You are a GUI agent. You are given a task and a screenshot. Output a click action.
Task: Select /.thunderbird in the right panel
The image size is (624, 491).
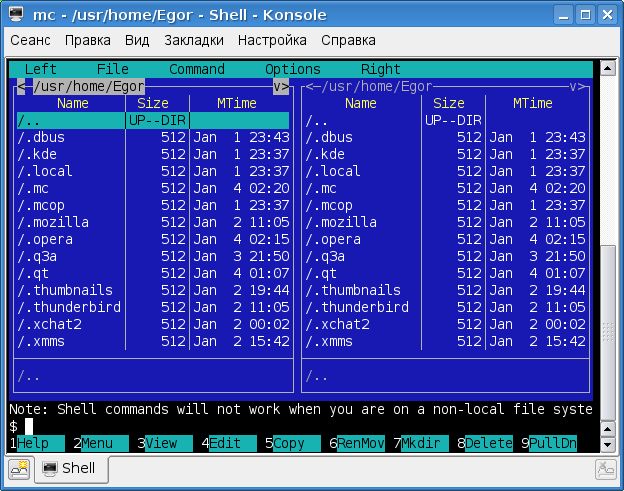point(358,307)
